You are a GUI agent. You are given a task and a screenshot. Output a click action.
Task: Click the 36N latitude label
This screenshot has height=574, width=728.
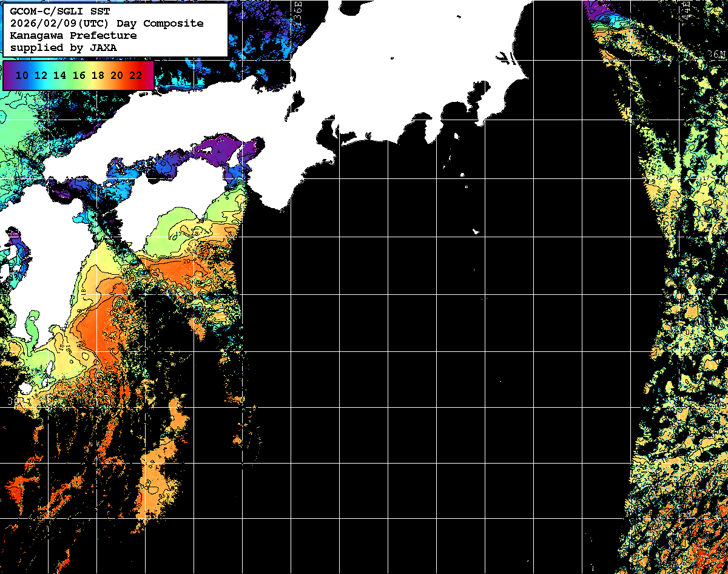(716, 55)
